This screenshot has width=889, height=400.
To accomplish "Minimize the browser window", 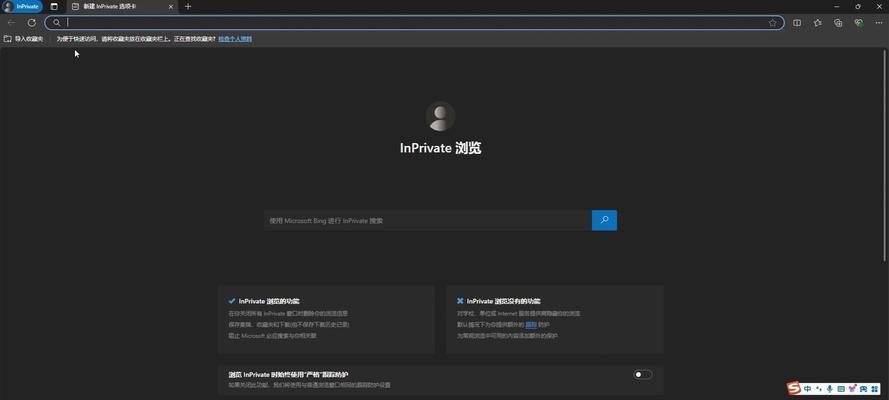I will tap(837, 6).
